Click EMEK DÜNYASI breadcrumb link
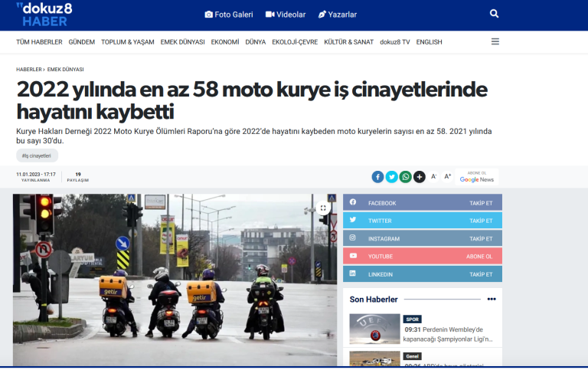This screenshot has width=588, height=370. (66, 70)
